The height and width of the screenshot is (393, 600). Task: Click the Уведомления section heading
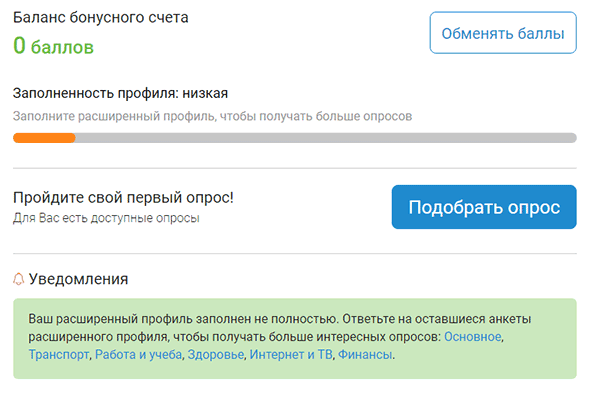click(x=78, y=279)
